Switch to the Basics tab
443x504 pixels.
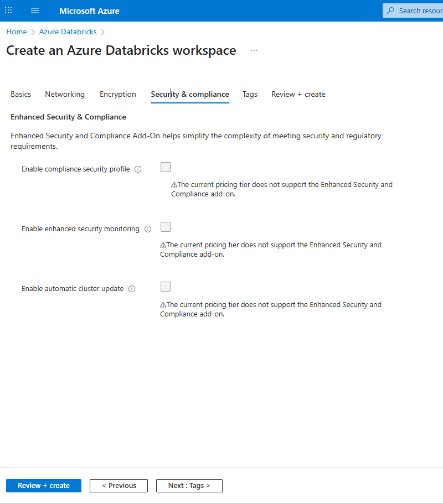coord(21,94)
